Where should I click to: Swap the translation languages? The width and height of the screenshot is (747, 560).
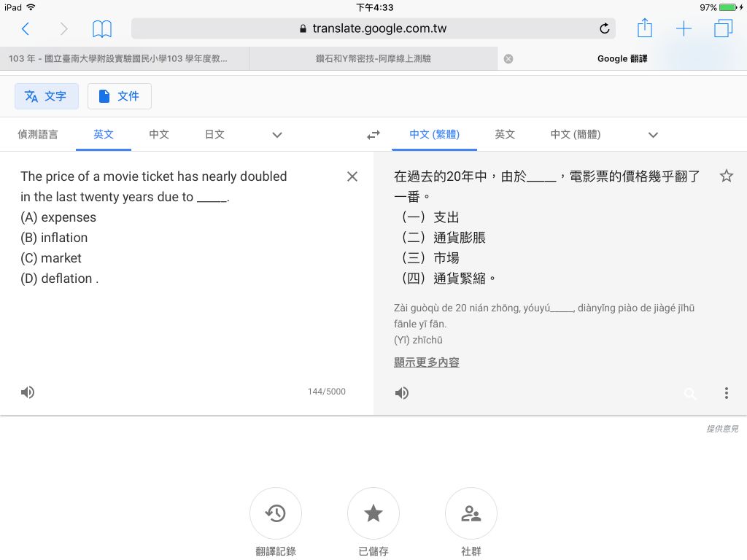click(373, 135)
